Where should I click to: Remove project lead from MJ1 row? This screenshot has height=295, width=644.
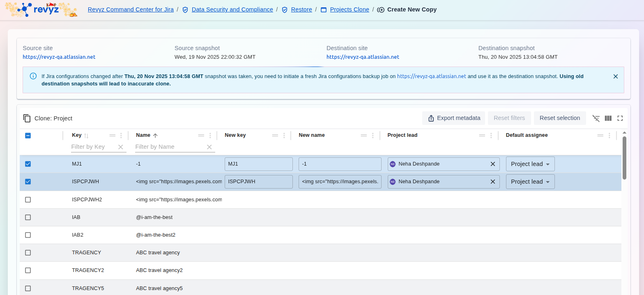493,164
